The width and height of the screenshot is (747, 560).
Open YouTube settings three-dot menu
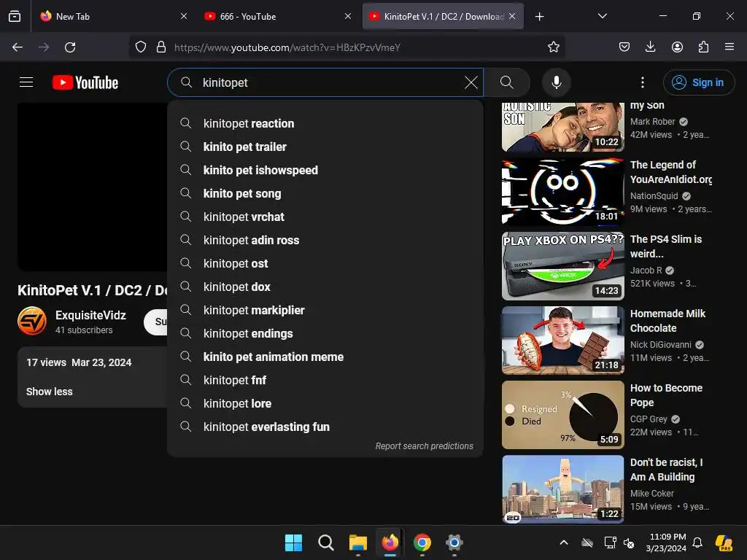(642, 82)
